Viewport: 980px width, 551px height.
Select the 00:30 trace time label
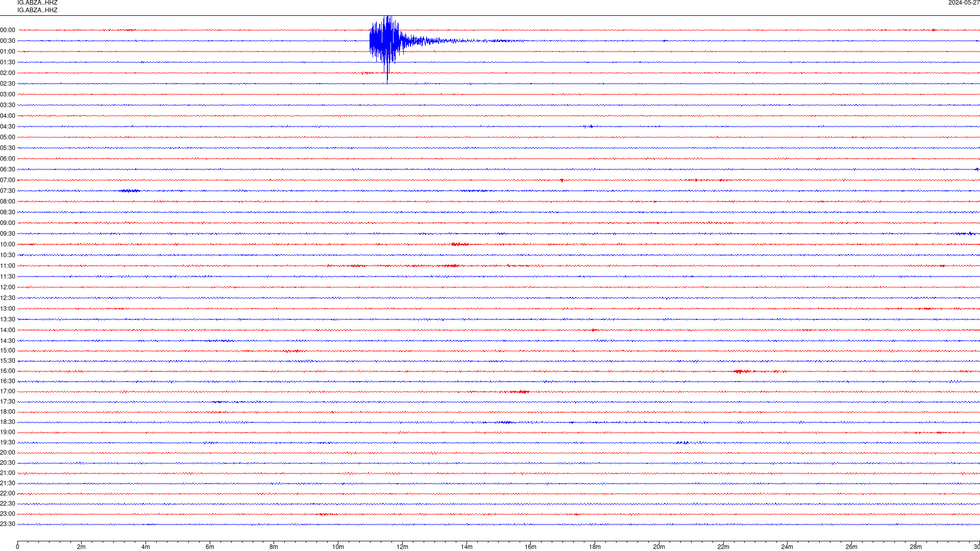(8, 41)
